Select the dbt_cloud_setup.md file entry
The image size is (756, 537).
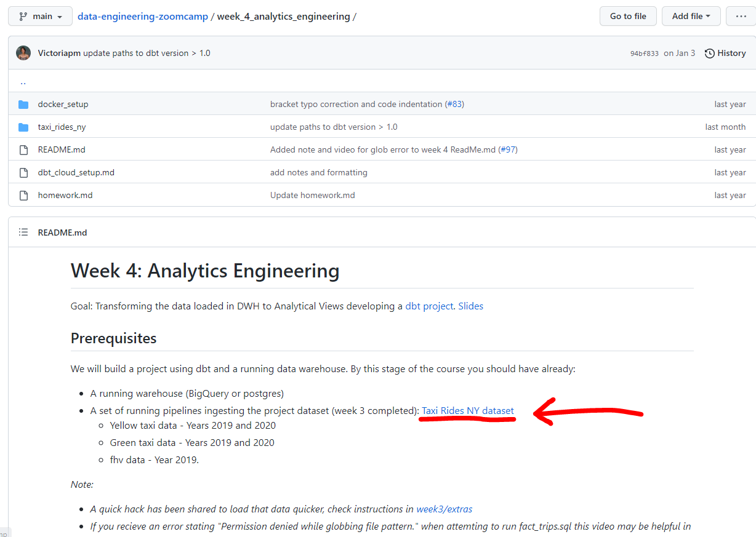(76, 172)
